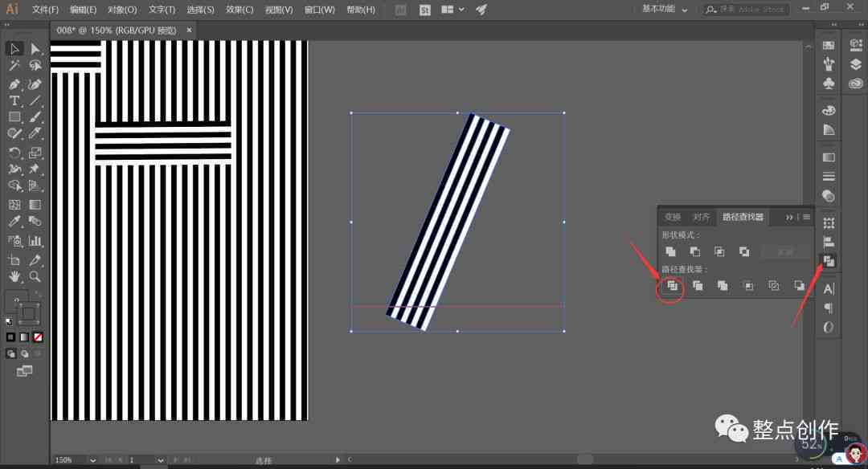This screenshot has width=868, height=469.
Task: Click the Exclude shape mode button
Action: pos(744,251)
